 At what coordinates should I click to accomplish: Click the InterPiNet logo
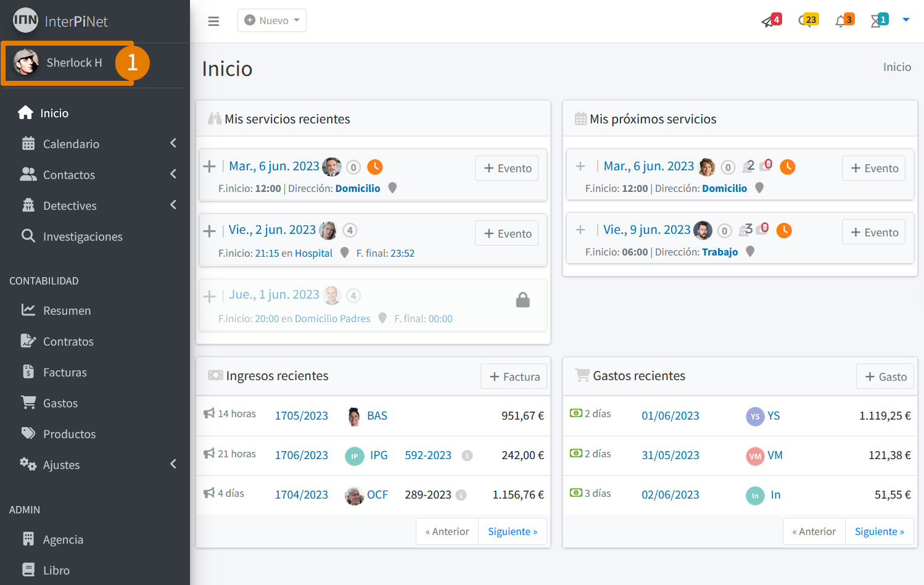(x=60, y=21)
